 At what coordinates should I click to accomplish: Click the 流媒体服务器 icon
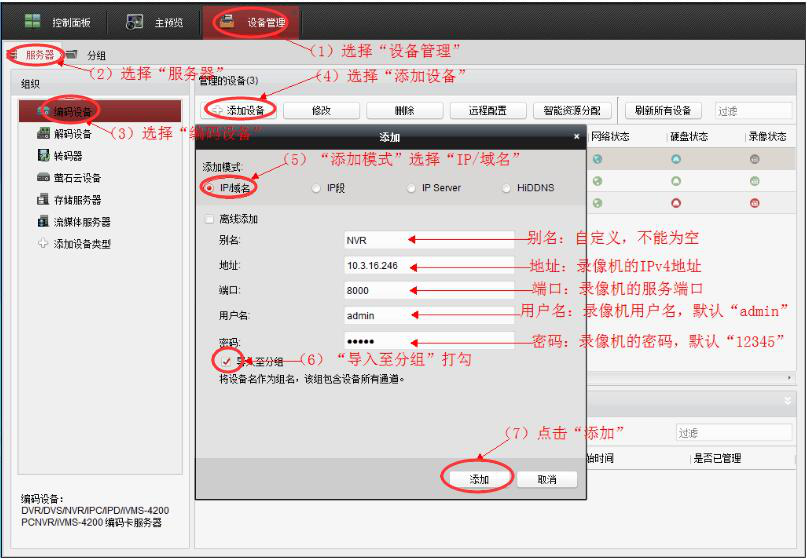point(43,221)
